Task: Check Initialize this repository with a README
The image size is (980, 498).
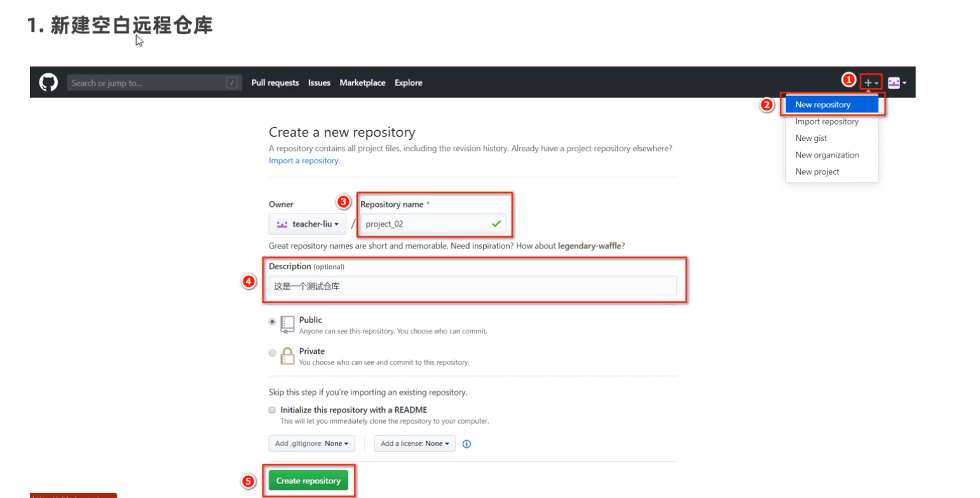Action: point(272,410)
